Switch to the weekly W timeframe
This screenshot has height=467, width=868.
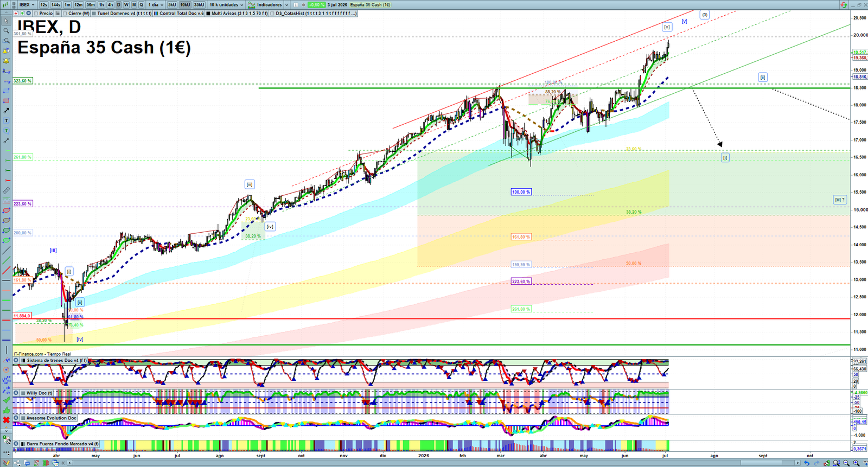click(126, 4)
